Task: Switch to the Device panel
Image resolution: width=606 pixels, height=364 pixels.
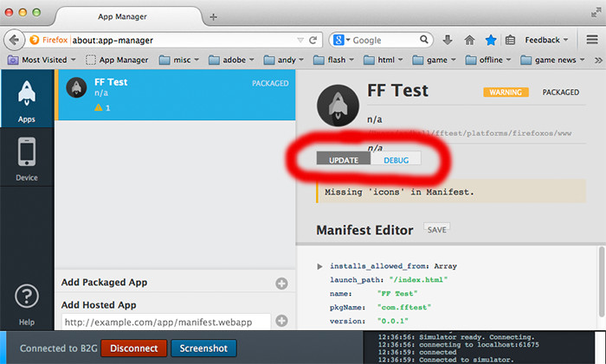Action: click(x=27, y=158)
